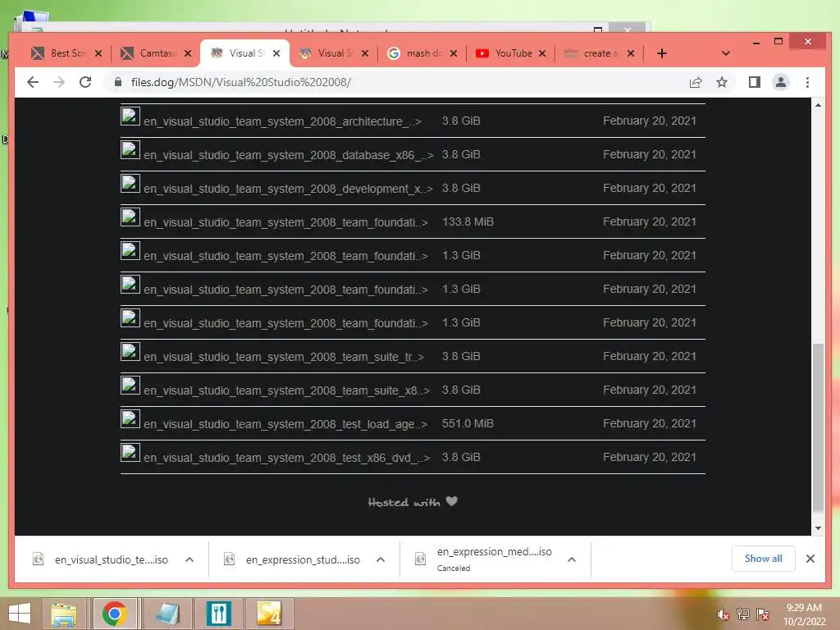Close the YouTube tab
840x630 pixels.
542,53
